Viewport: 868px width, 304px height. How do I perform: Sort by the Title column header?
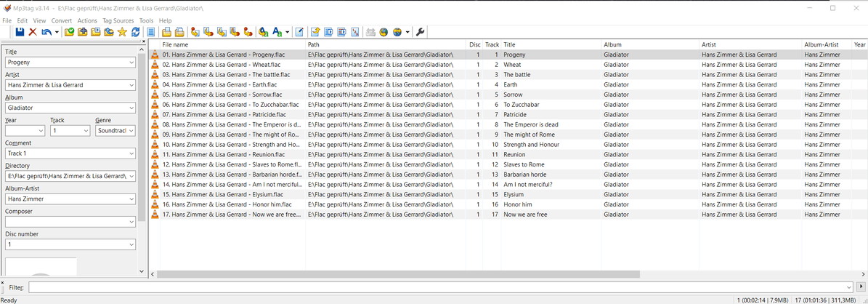click(551, 44)
